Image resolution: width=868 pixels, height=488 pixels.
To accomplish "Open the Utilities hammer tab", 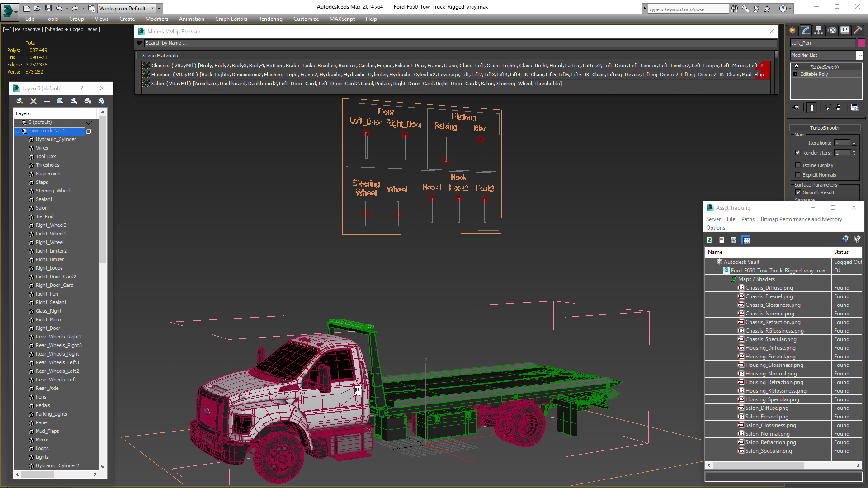I will 858,30.
